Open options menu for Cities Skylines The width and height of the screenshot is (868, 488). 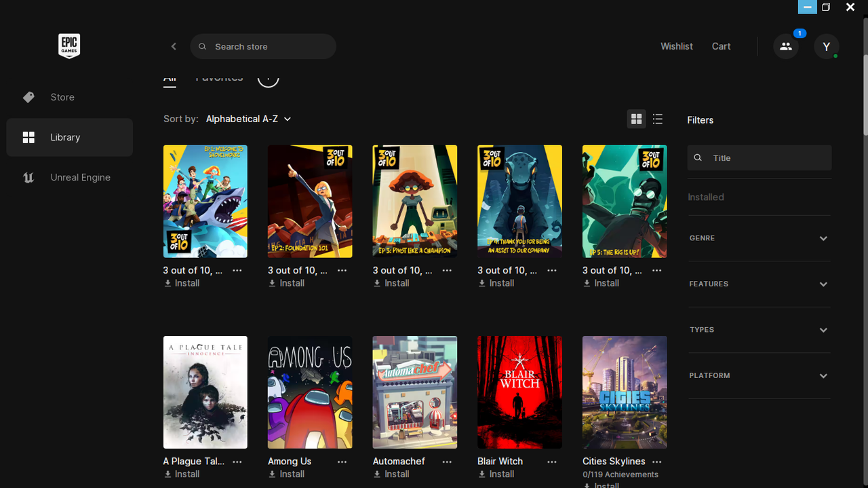(x=656, y=462)
